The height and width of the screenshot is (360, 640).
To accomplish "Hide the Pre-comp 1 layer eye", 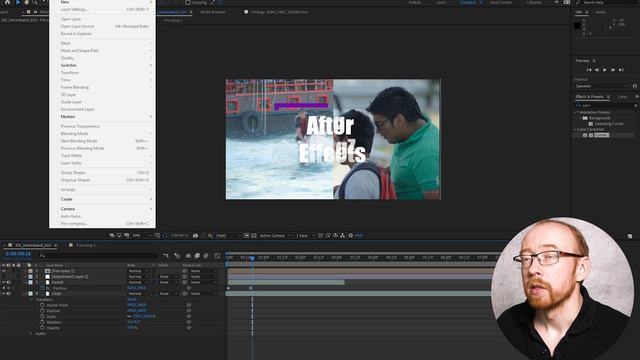I will click(4, 271).
